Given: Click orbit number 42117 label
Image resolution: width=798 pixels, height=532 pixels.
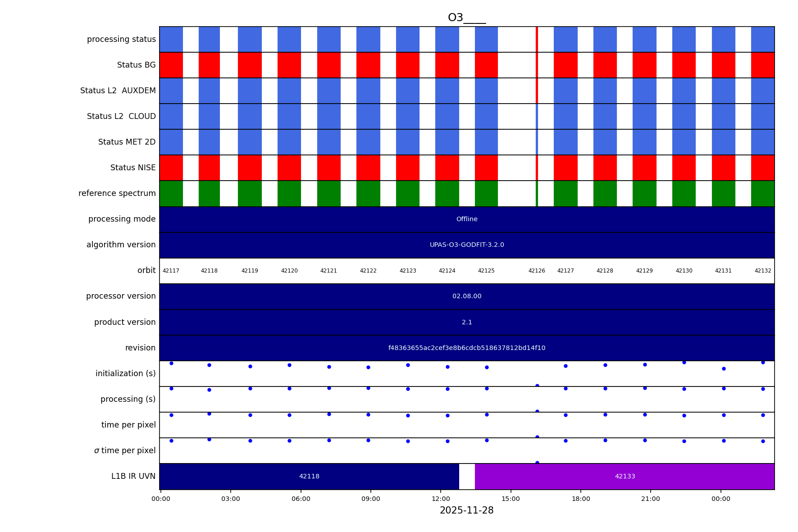Looking at the screenshot, I should [171, 271].
